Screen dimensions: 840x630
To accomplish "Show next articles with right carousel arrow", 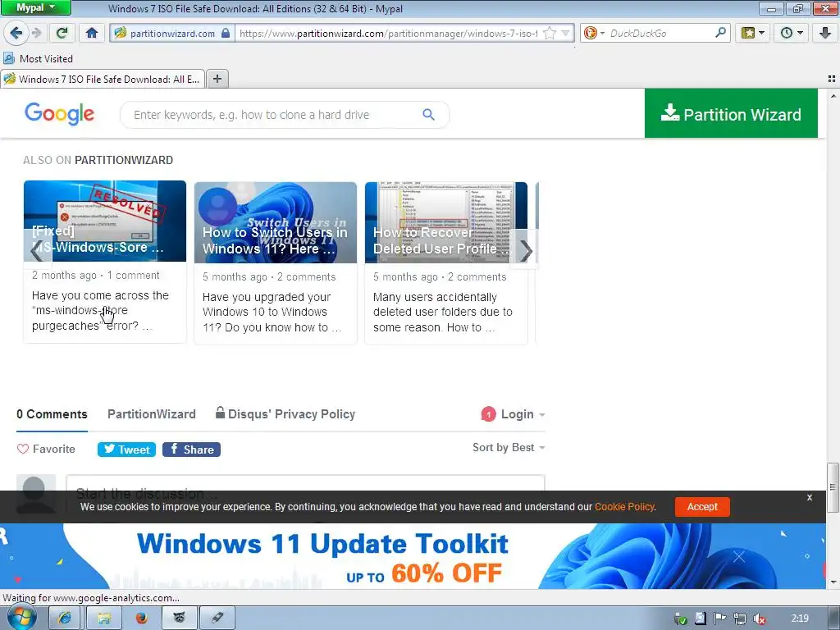I will click(525, 251).
